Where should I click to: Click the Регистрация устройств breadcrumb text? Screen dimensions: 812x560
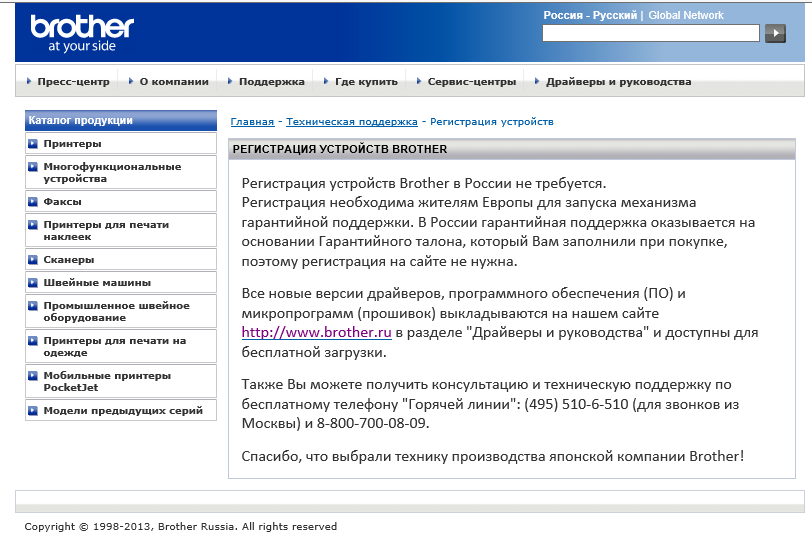(491, 122)
